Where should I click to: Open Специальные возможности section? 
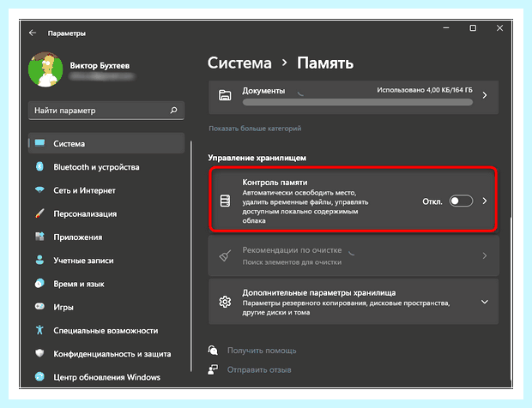(x=106, y=330)
